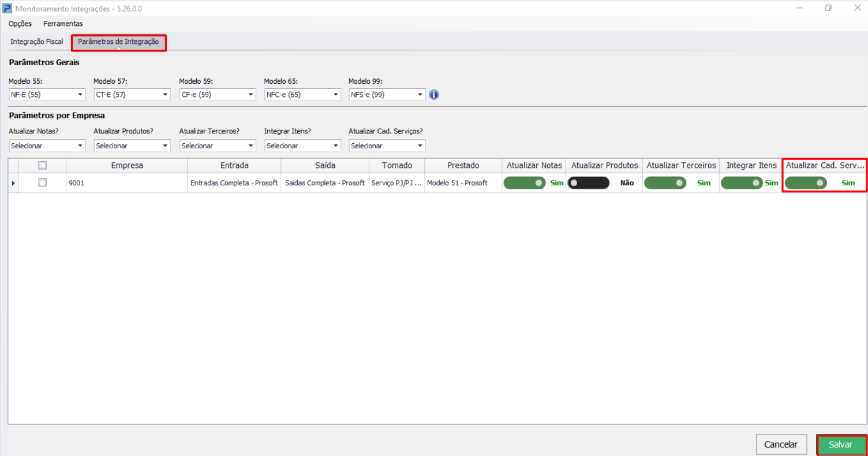
Task: Click the Saída column header
Action: (325, 166)
